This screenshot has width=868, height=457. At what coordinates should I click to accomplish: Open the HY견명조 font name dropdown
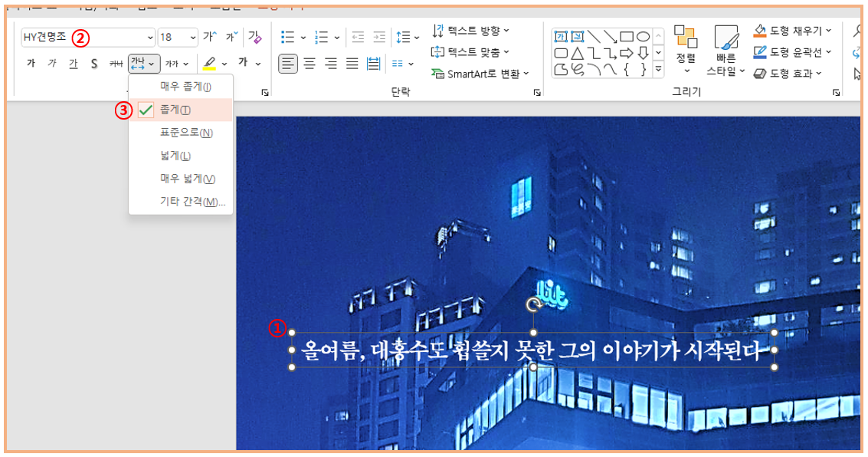[x=150, y=38]
